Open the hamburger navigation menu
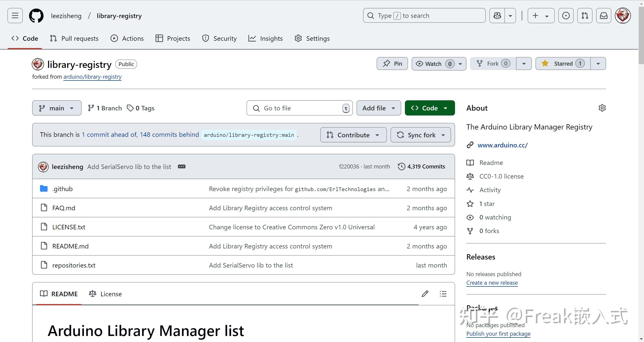The height and width of the screenshot is (342, 644). click(x=15, y=16)
